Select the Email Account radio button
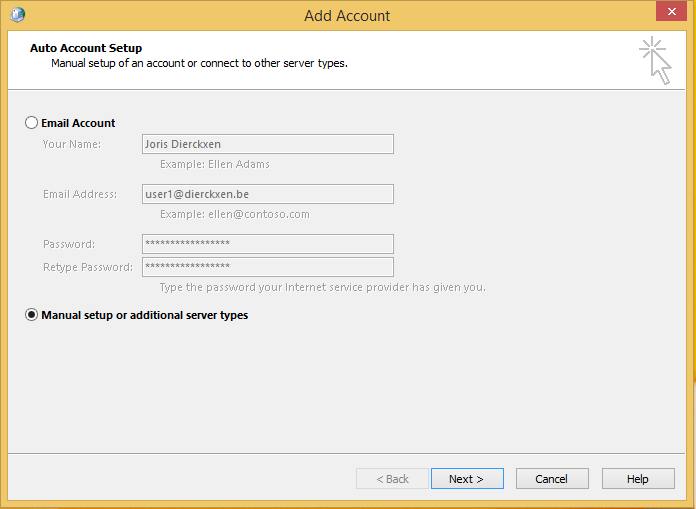 31,123
